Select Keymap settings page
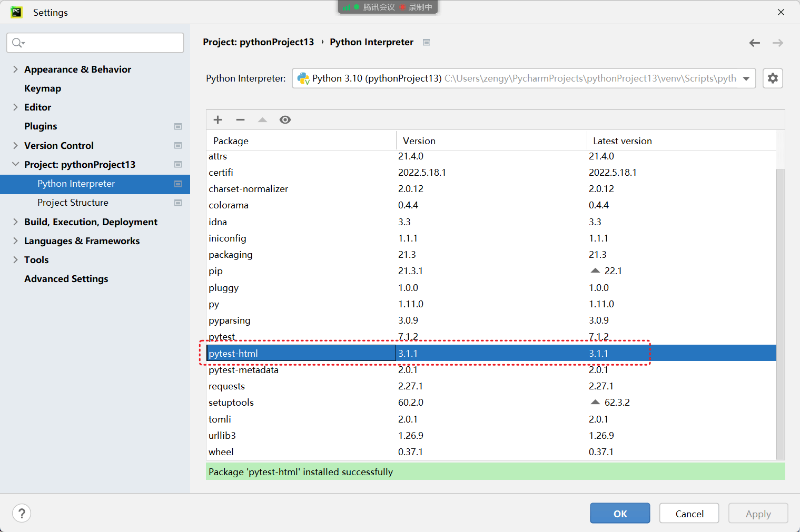Screen dimensions: 800x532 point(43,88)
